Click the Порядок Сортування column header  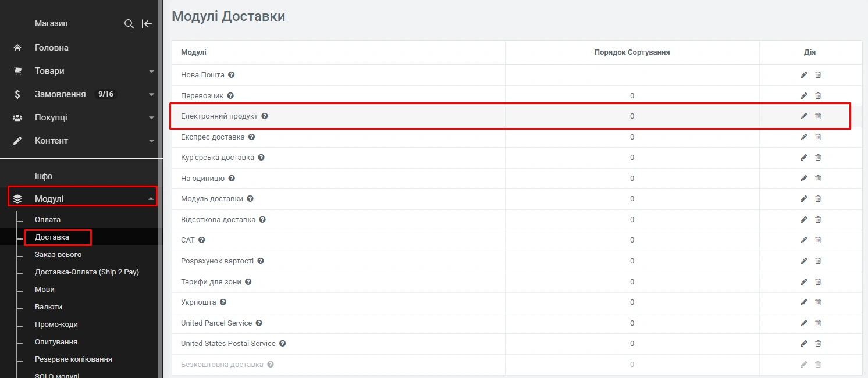tap(632, 52)
